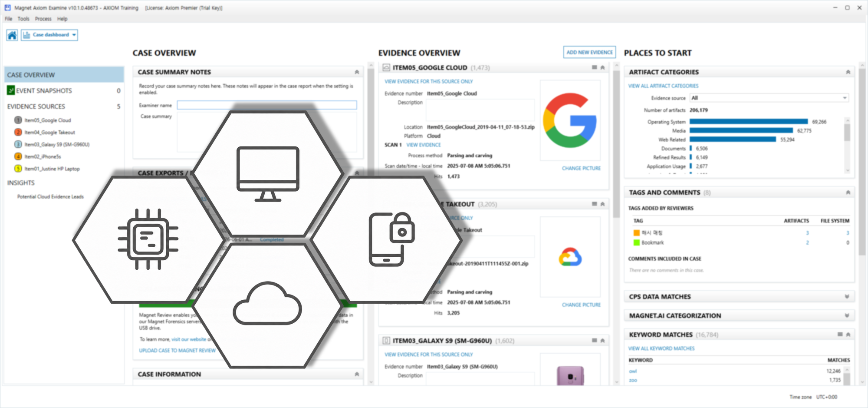Collapse the Item03_Galaxy S9 evidence card
The image size is (868, 408).
[602, 340]
